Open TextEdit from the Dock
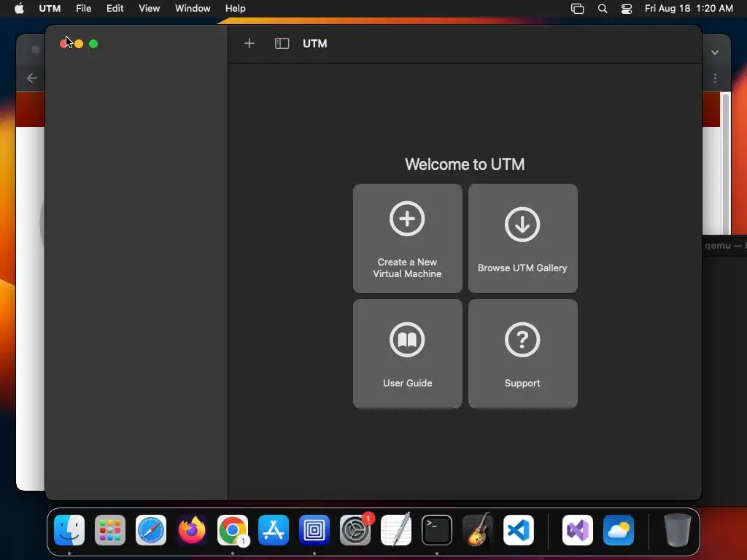 pyautogui.click(x=396, y=530)
